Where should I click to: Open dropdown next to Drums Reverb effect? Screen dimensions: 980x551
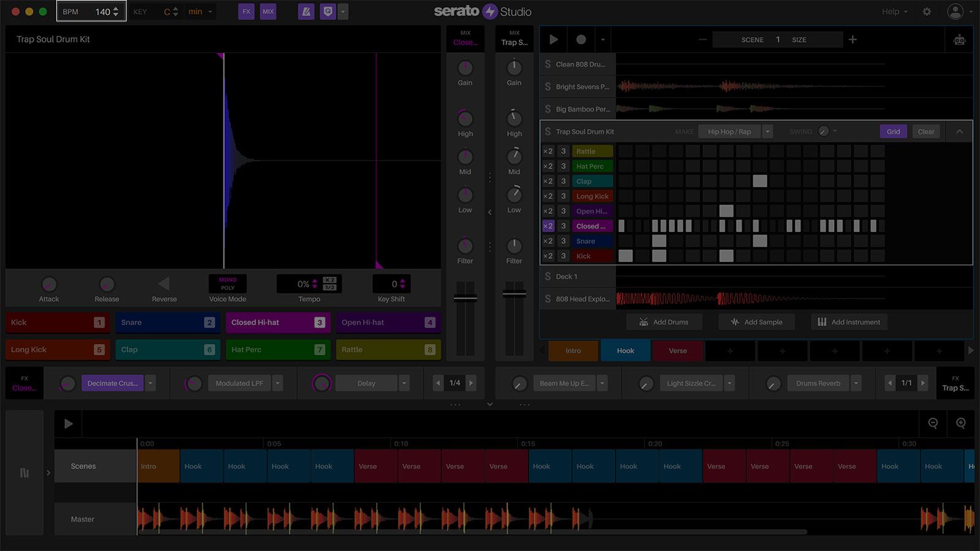coord(856,383)
